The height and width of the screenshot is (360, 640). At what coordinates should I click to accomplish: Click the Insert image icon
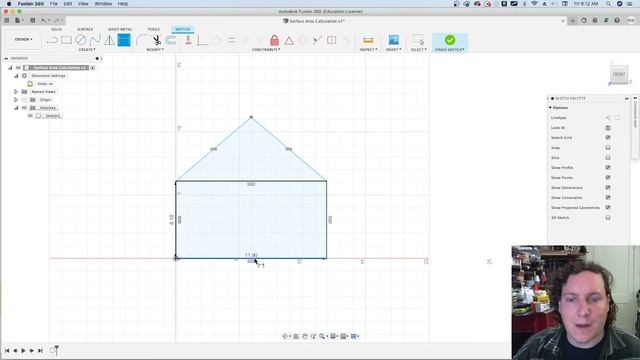393,40
